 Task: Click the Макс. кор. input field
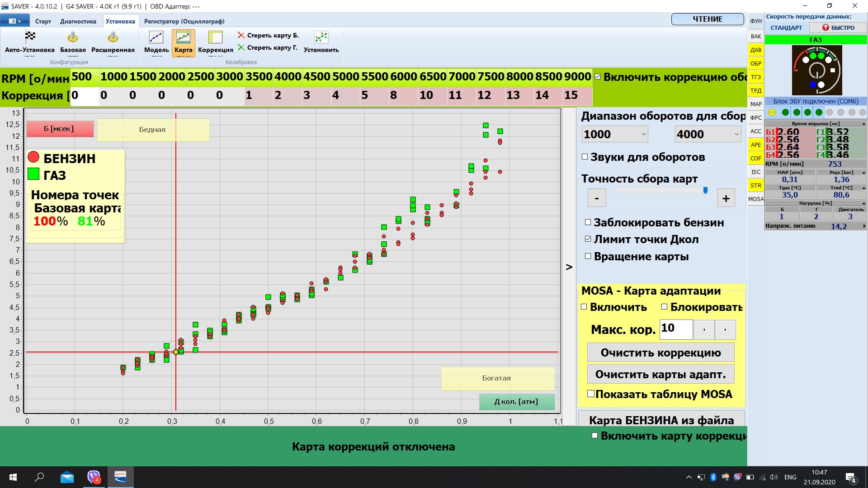click(x=676, y=329)
